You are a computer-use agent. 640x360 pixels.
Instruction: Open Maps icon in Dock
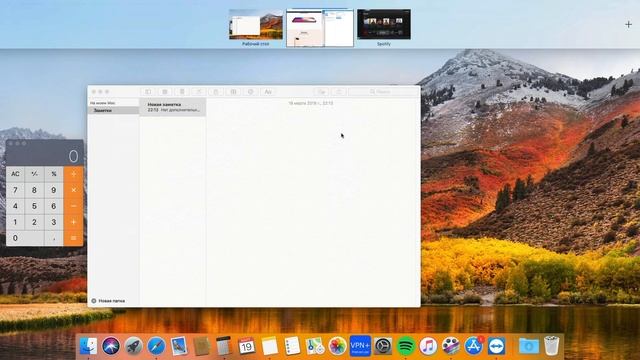[x=315, y=346]
